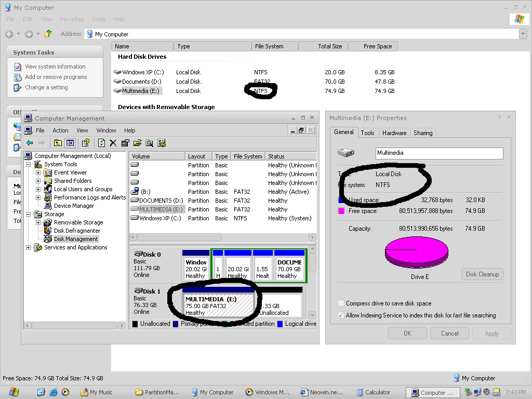
Task: Enable Compress drive to save disk space
Action: pyautogui.click(x=340, y=303)
